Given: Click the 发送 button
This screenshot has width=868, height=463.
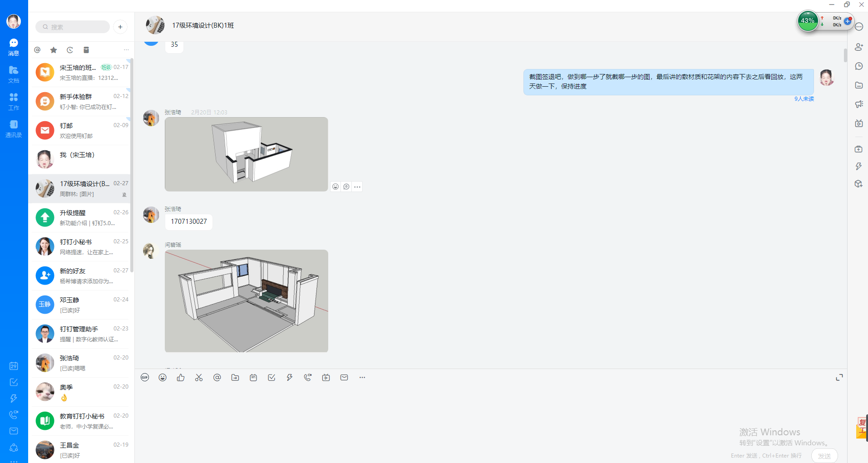Looking at the screenshot, I should pos(824,456).
